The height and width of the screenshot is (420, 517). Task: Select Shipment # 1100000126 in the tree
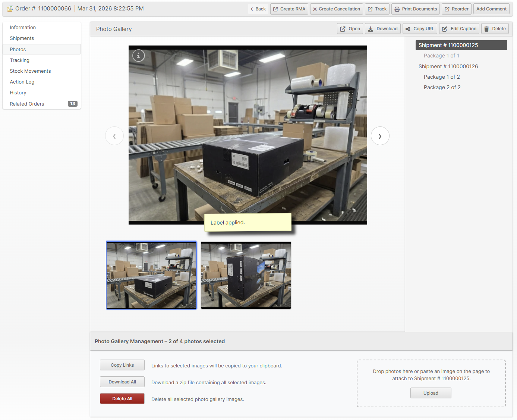tap(448, 66)
